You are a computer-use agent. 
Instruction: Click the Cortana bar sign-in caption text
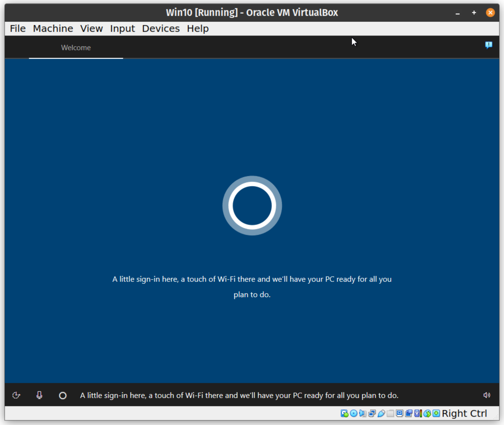click(x=239, y=395)
